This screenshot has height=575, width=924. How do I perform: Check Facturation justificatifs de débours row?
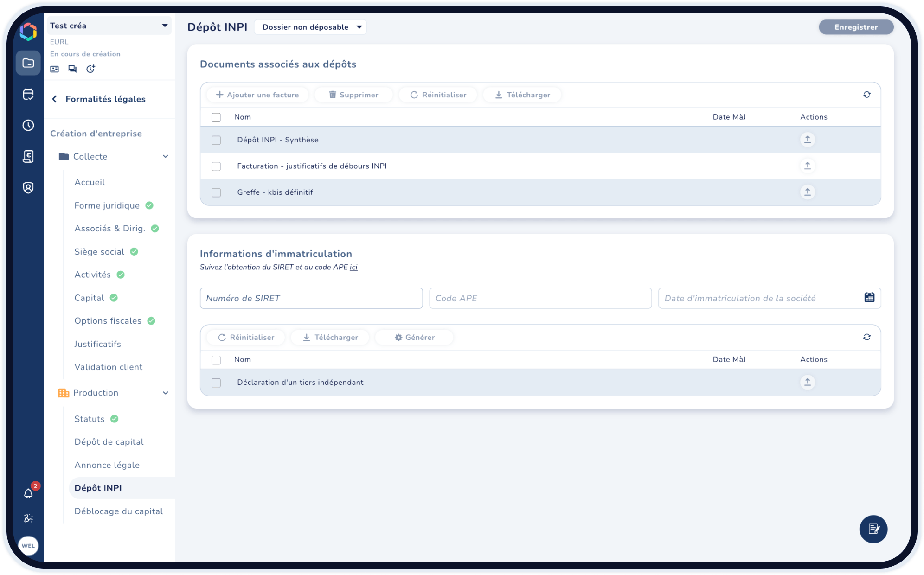tap(216, 166)
